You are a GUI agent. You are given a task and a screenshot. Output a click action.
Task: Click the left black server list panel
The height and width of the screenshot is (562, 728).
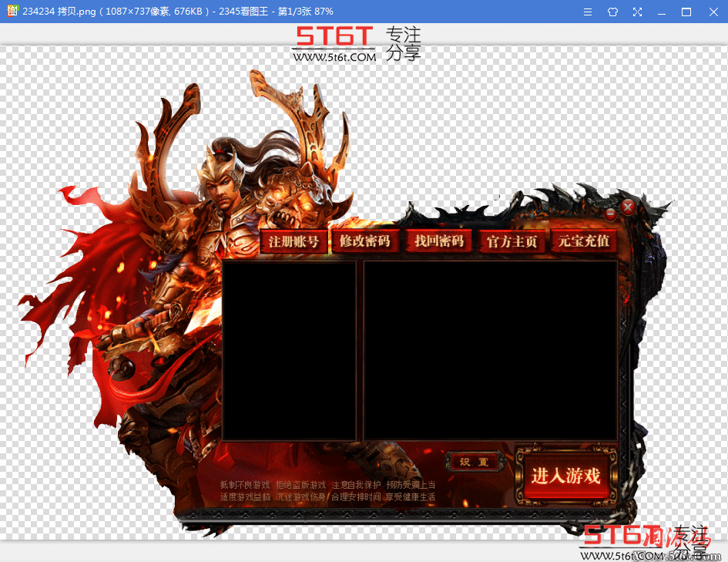(289, 351)
